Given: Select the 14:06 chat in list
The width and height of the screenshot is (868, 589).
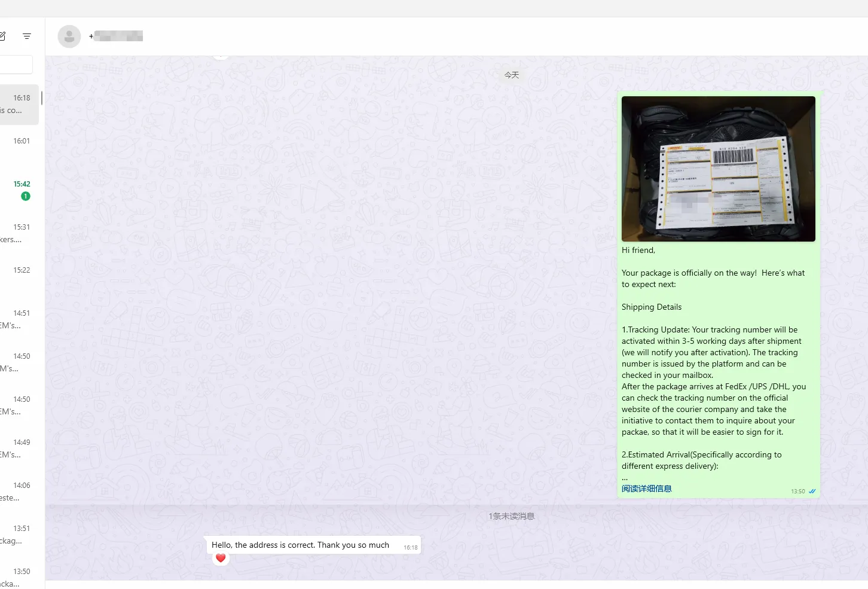Looking at the screenshot, I should [x=19, y=491].
